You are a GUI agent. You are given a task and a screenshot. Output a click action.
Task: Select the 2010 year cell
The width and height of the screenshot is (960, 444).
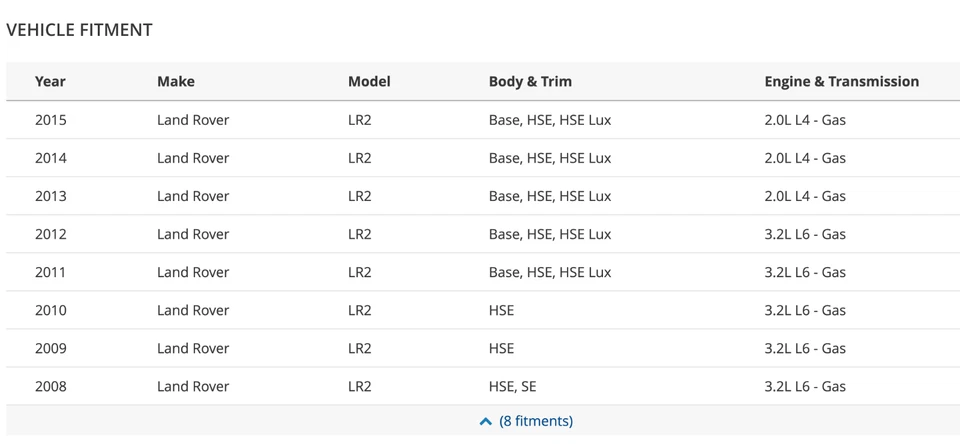(x=51, y=310)
